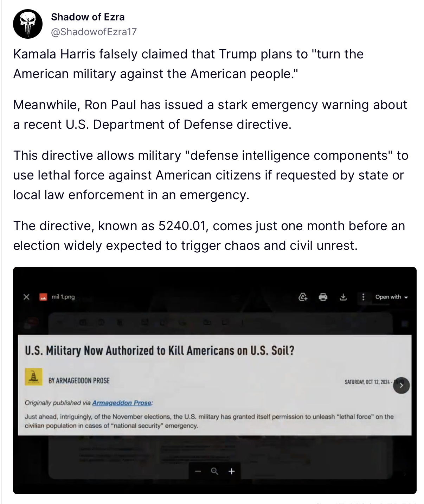Screen dimensions: 424x504
Task: Click the red image file type icon
Action: (43, 297)
